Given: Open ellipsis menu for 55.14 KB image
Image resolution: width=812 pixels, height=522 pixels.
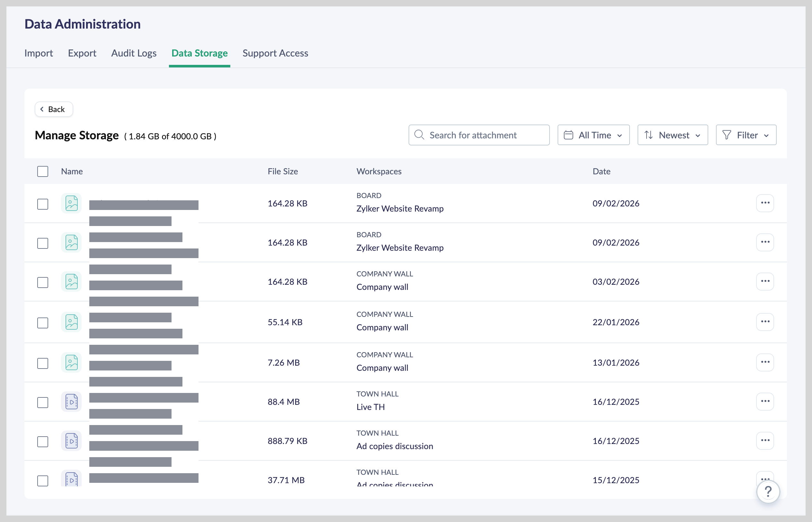Looking at the screenshot, I should click(x=764, y=322).
